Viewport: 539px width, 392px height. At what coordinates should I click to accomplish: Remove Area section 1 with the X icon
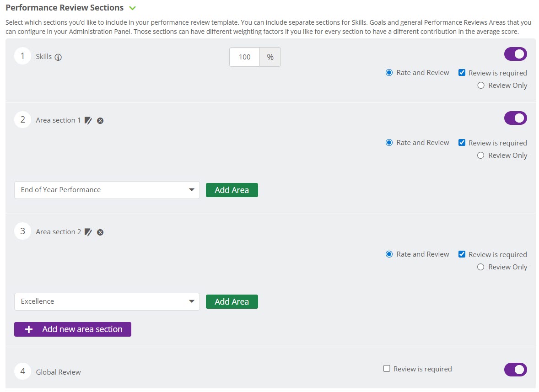100,121
